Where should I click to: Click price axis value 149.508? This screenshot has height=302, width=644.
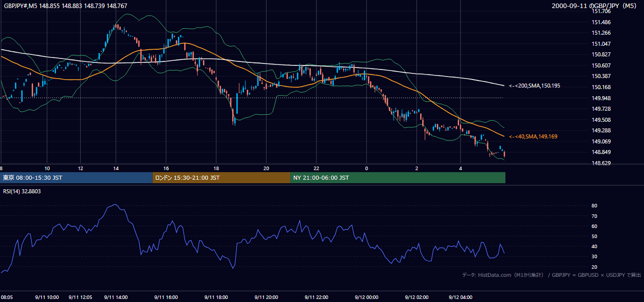click(x=601, y=120)
